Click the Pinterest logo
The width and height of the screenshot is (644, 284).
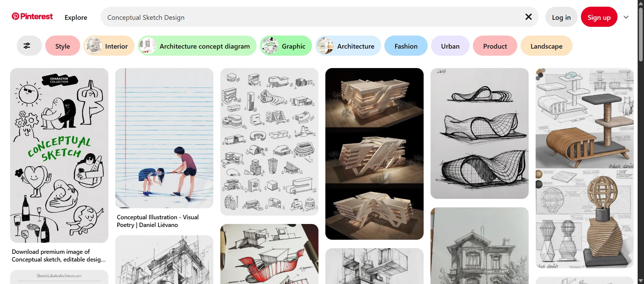click(x=32, y=16)
